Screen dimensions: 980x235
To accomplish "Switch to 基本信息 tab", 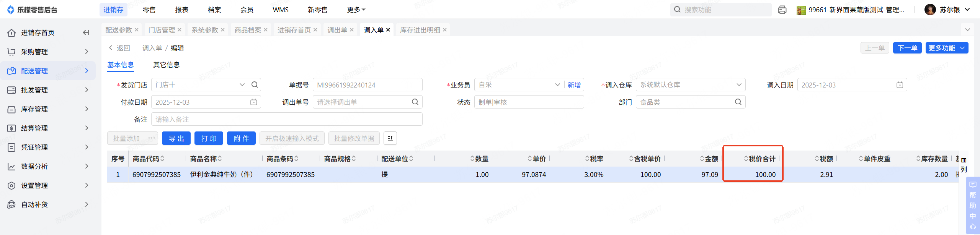I will [121, 65].
